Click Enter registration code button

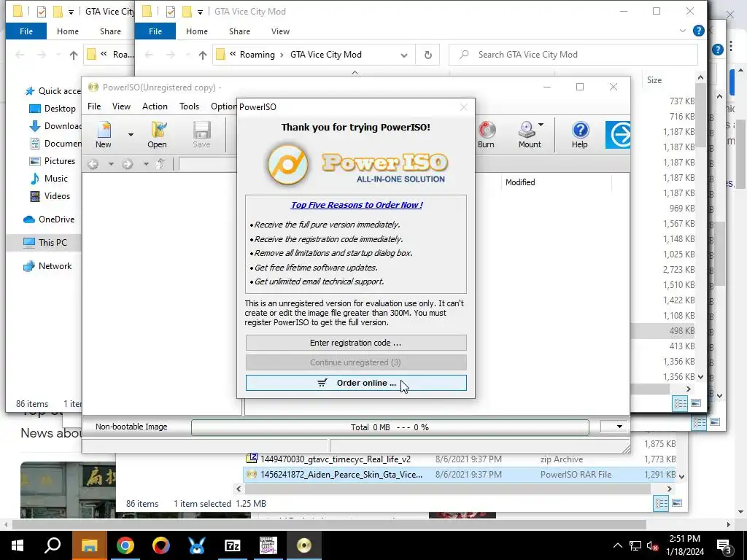356,343
